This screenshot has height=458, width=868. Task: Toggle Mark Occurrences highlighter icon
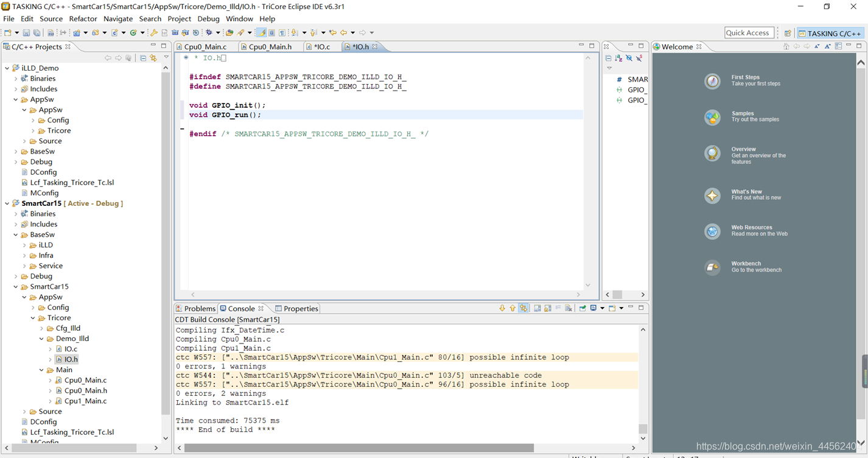point(262,33)
